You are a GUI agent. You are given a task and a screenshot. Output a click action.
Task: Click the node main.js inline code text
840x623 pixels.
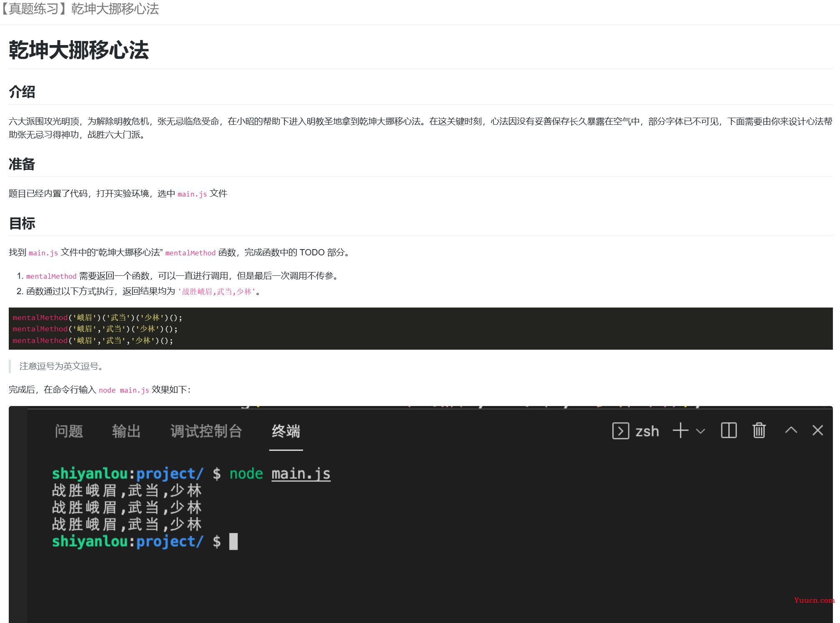124,390
